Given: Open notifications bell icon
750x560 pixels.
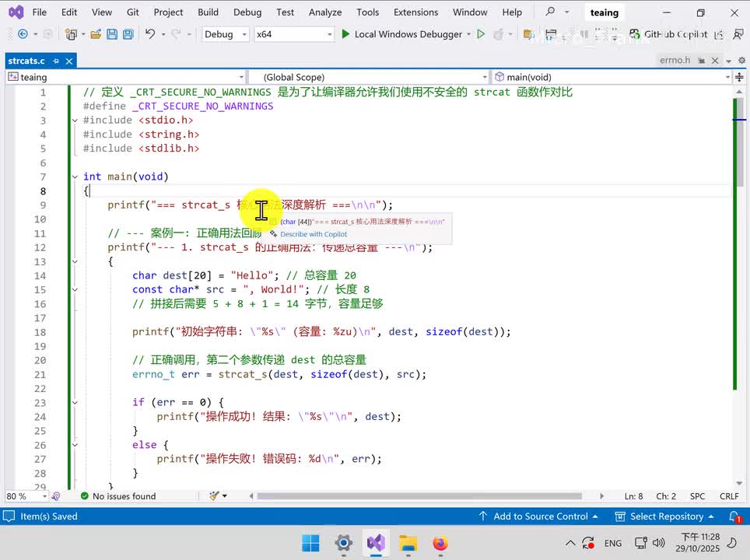Looking at the screenshot, I should (x=735, y=516).
